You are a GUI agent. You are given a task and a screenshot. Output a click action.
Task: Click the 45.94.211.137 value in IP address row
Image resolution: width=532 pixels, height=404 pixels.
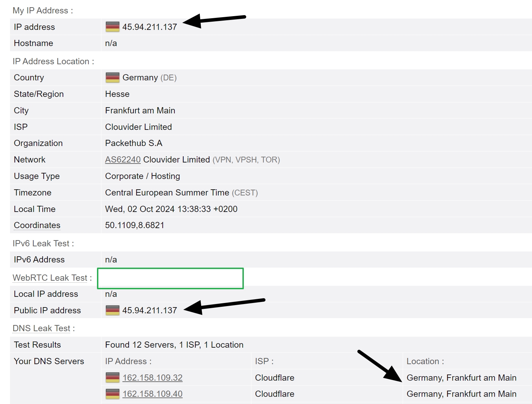pos(150,27)
